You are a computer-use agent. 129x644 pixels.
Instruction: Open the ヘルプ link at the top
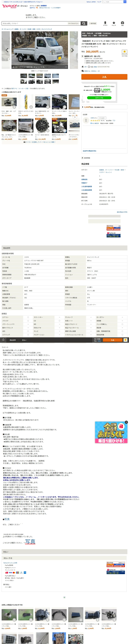pos(99,2)
